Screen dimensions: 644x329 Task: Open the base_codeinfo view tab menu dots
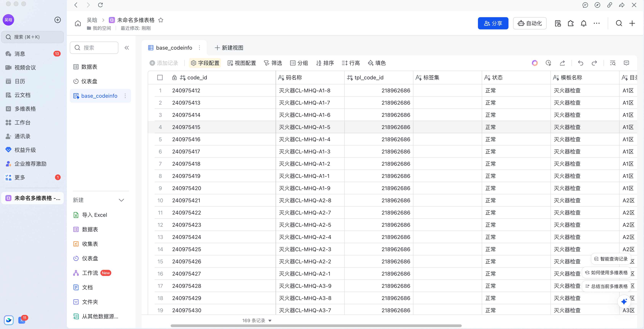(x=199, y=48)
